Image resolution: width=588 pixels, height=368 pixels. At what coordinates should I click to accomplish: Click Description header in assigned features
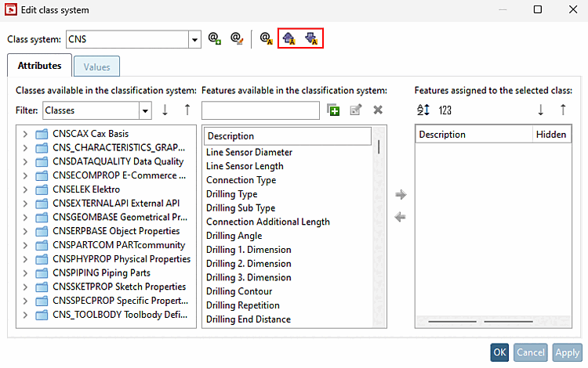coord(474,135)
